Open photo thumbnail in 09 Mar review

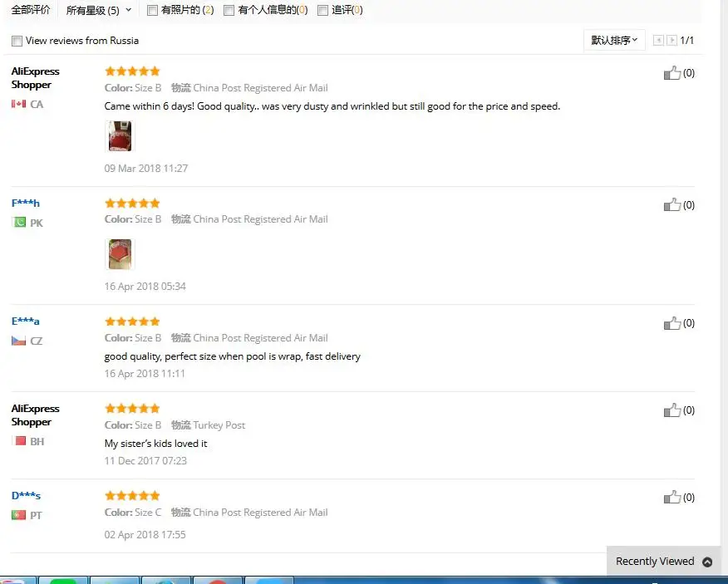(x=120, y=136)
